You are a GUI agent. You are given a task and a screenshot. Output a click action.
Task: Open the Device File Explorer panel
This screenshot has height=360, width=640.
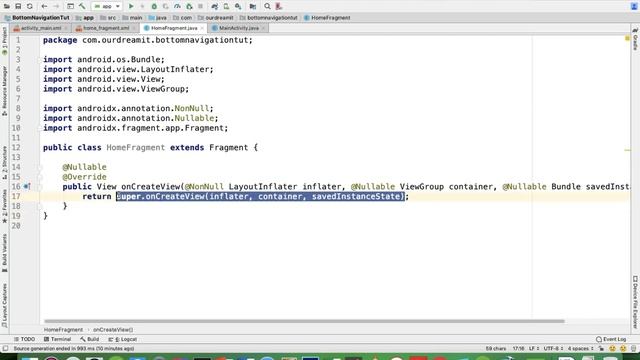635,302
